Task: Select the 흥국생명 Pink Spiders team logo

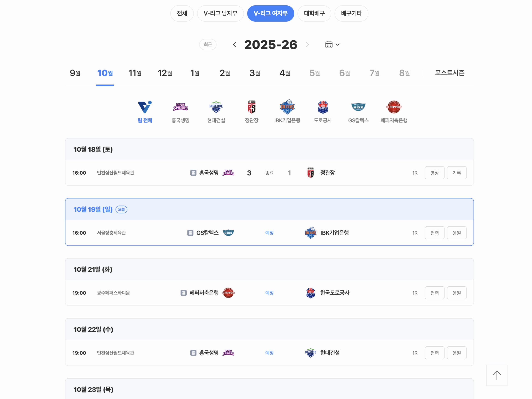Action: coord(180,107)
